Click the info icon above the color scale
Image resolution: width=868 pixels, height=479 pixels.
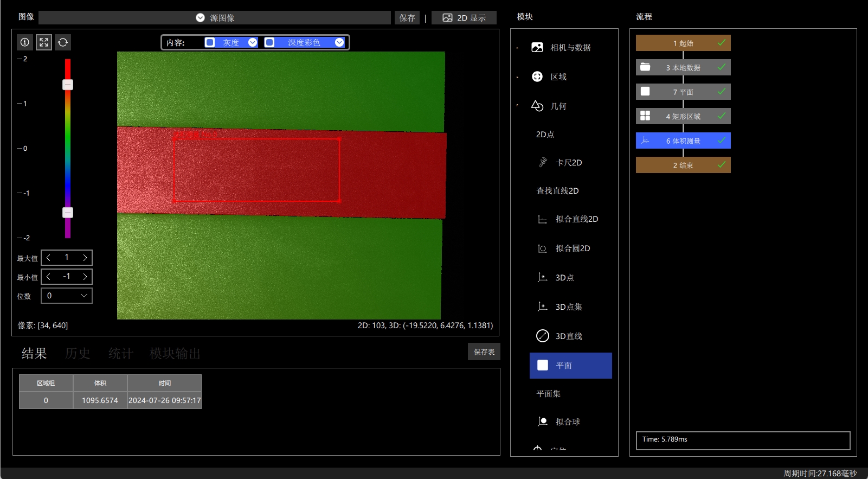(x=25, y=42)
